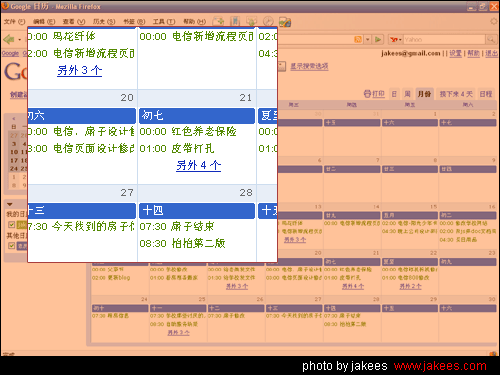Click the 设置 settings link
This screenshot has height=375, width=500.
(455, 53)
